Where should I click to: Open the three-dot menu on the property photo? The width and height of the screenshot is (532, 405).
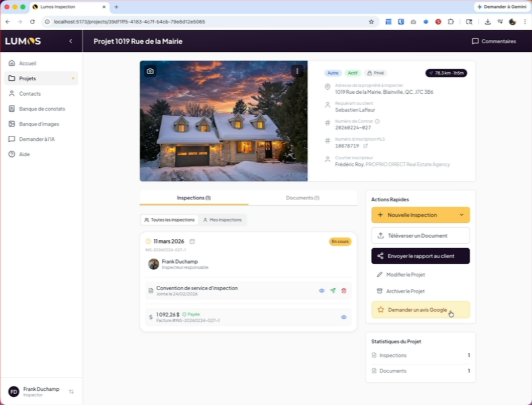pyautogui.click(x=297, y=71)
